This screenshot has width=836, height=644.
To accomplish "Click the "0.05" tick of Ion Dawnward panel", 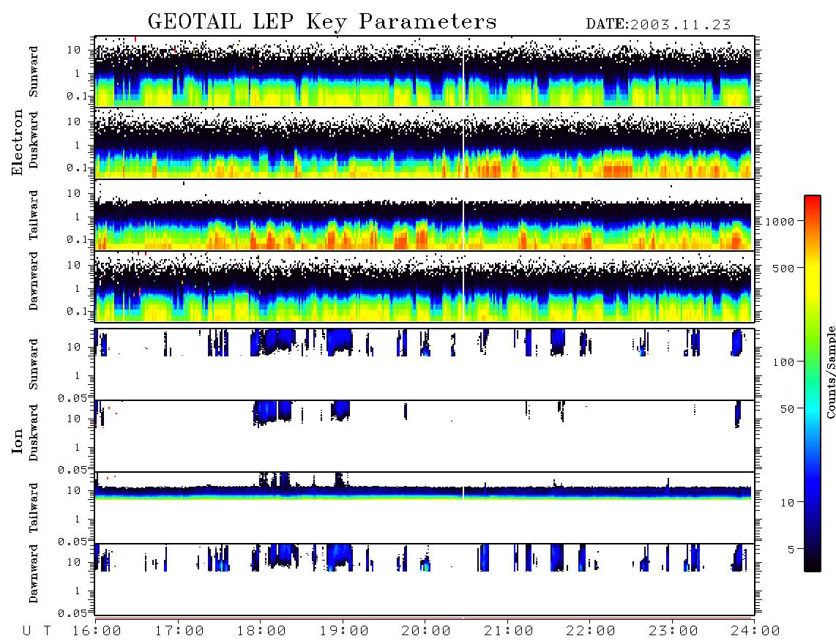I will click(72, 613).
